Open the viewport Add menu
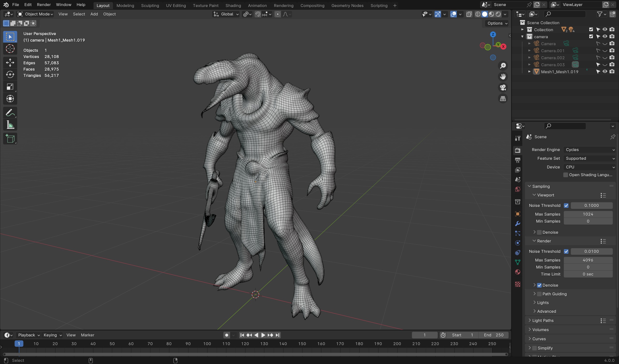This screenshot has height=364, width=619. (x=94, y=14)
